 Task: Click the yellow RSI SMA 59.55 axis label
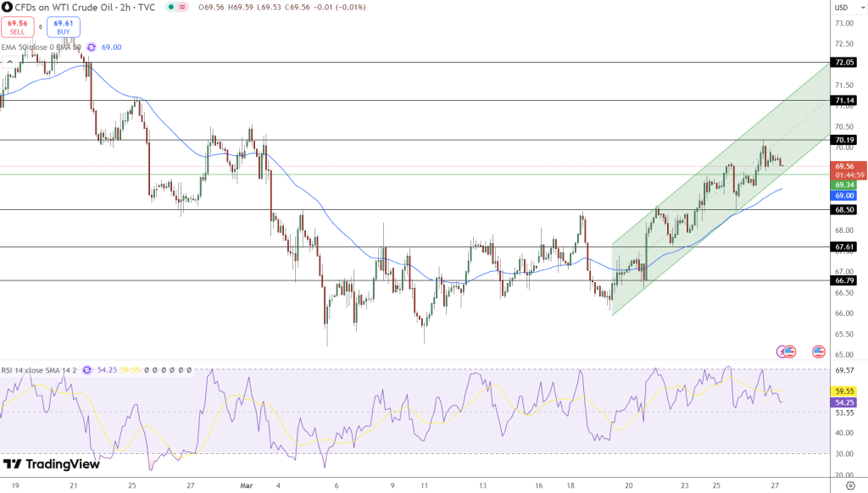coord(844,391)
